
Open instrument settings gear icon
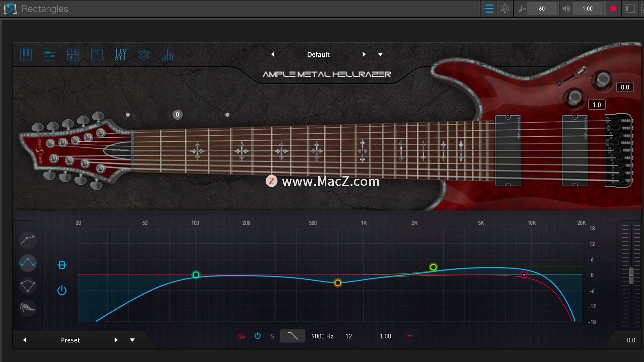144,54
